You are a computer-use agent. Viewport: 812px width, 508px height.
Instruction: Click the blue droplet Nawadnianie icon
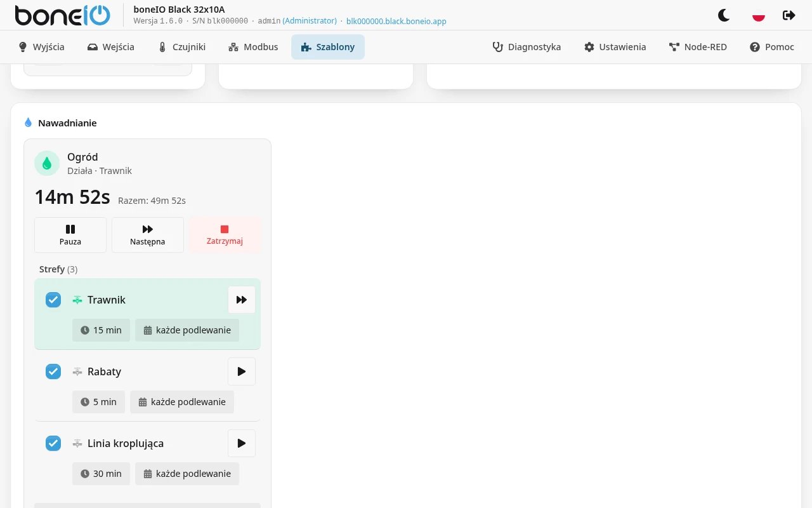click(x=28, y=123)
